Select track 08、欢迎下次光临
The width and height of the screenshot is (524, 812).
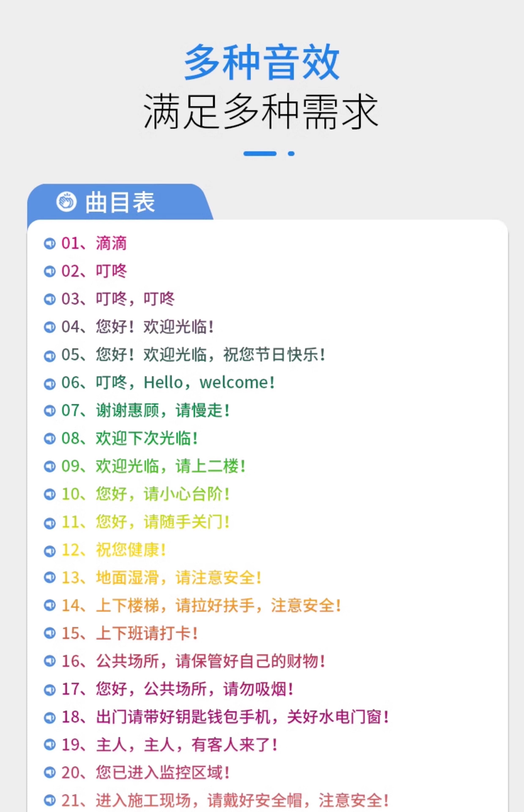130,439
